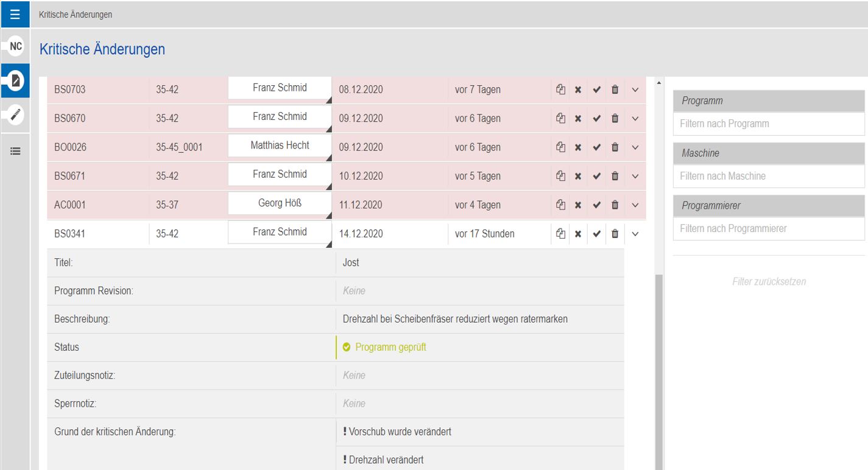The height and width of the screenshot is (470, 868).
Task: Focus the Filtern nach Maschine input
Action: 769,176
